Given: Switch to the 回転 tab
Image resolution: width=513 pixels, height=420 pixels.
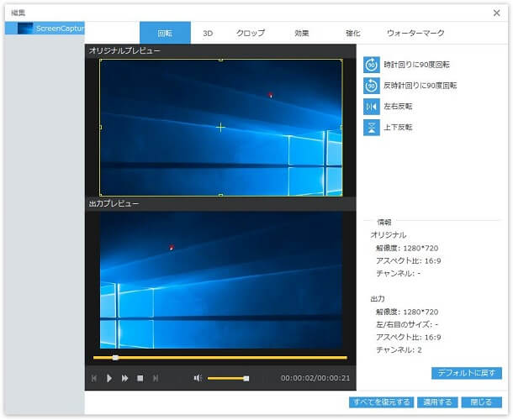Looking at the screenshot, I should coord(165,33).
